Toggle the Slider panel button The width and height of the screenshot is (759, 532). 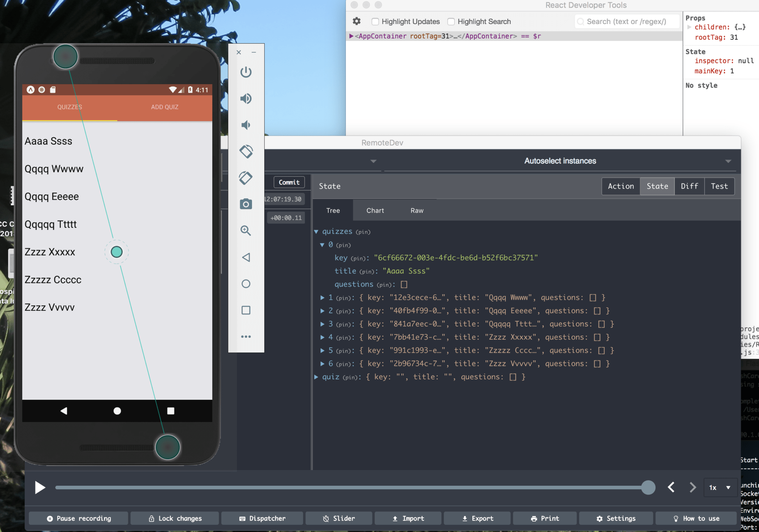coord(339,518)
